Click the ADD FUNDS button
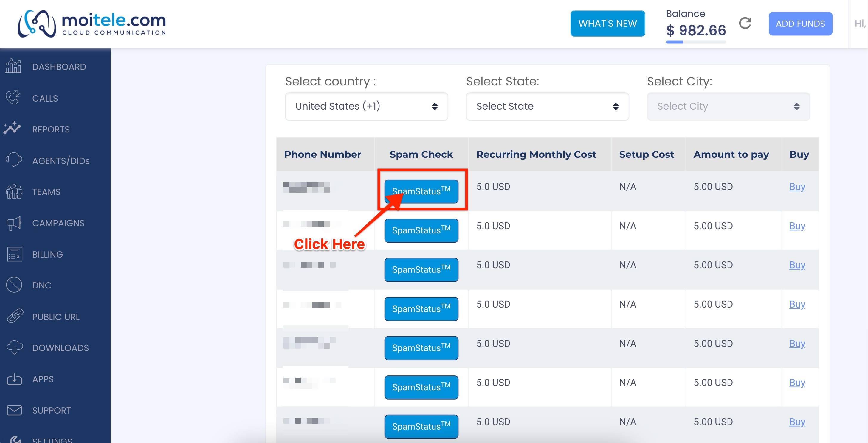Screen dimensions: 868x443 pyautogui.click(x=800, y=24)
